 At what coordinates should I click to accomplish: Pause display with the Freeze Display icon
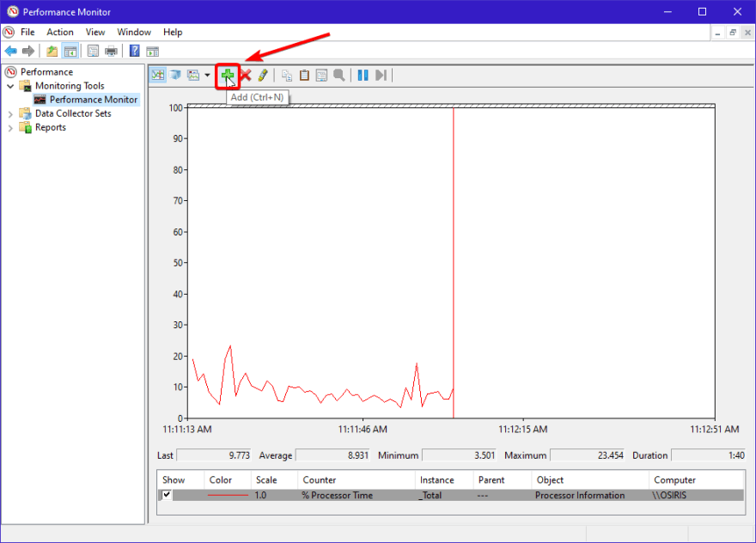click(363, 76)
